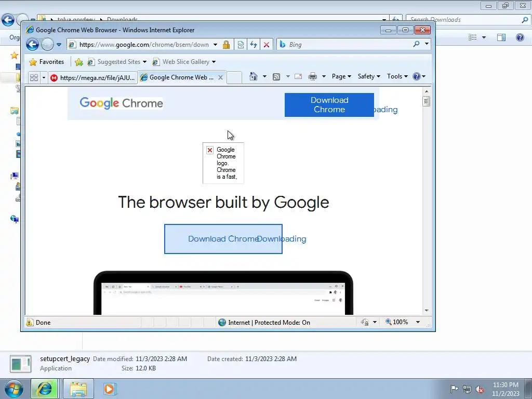532x399 pixels.
Task: Open the tab list dropdown arrow
Action: pyautogui.click(x=44, y=78)
